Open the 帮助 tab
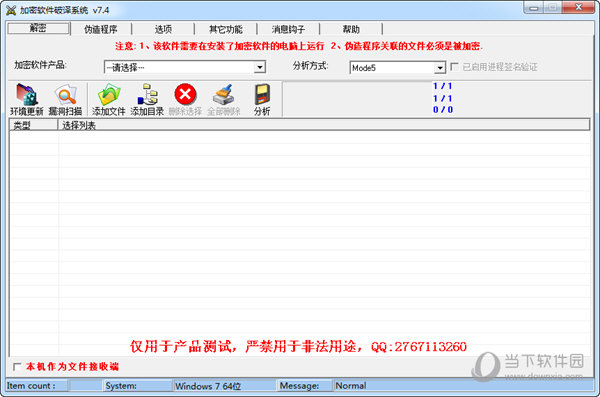This screenshot has height=397, width=600. tap(351, 29)
